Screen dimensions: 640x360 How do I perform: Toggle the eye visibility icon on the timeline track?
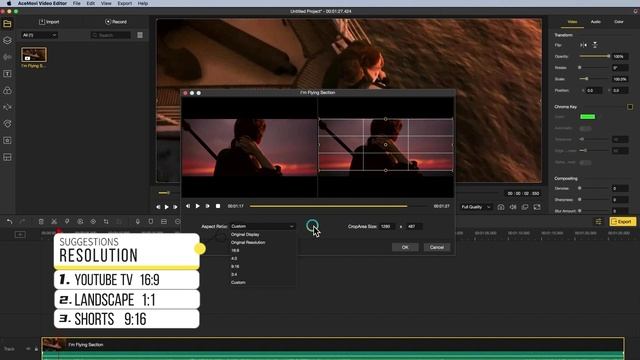(x=28, y=349)
